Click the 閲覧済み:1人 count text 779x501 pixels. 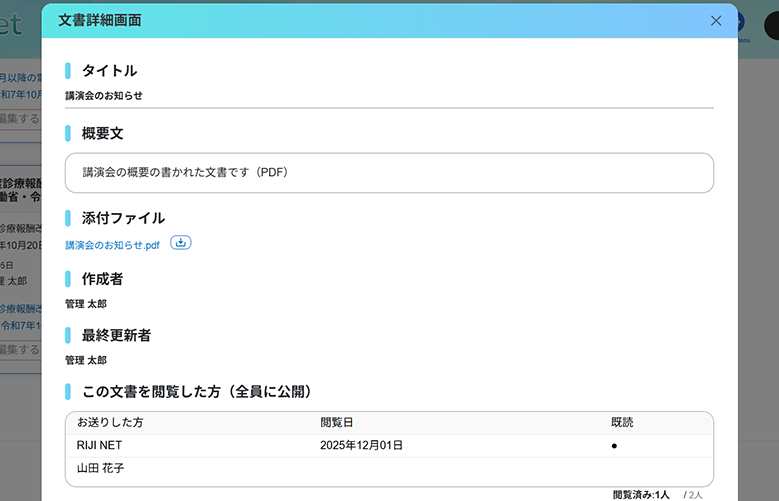pos(641,494)
